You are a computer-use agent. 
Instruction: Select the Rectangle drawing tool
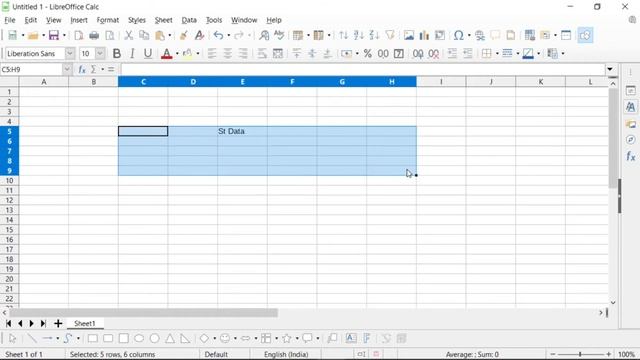coord(93,338)
